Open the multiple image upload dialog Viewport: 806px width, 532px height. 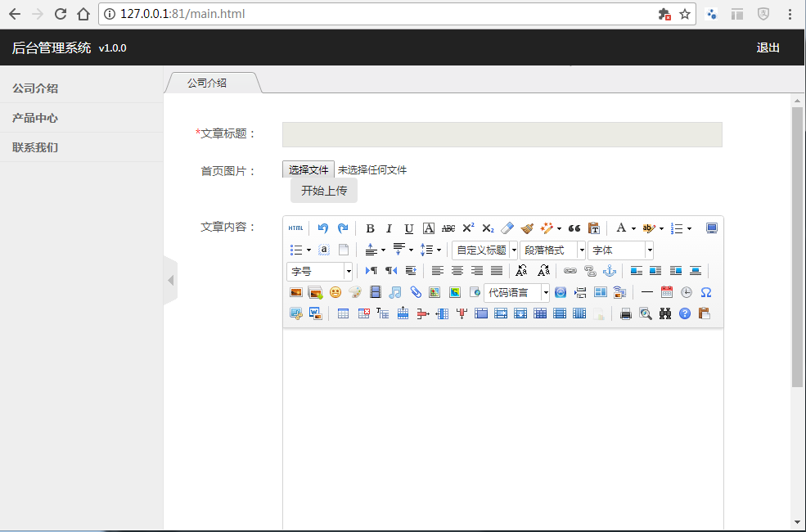point(315,292)
